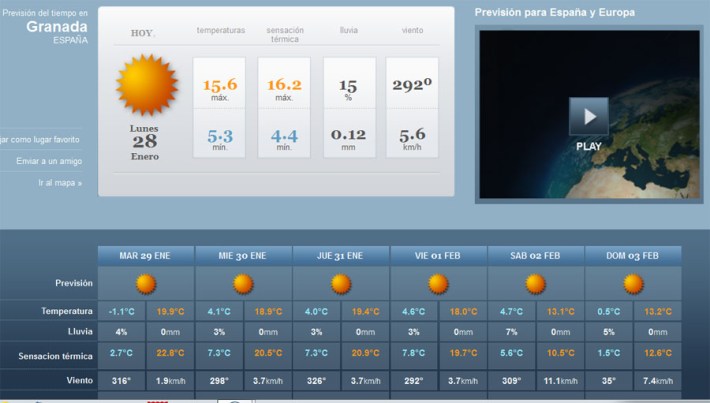Click the 'lugar favorito' link
The width and height of the screenshot is (710, 403).
click(40, 140)
